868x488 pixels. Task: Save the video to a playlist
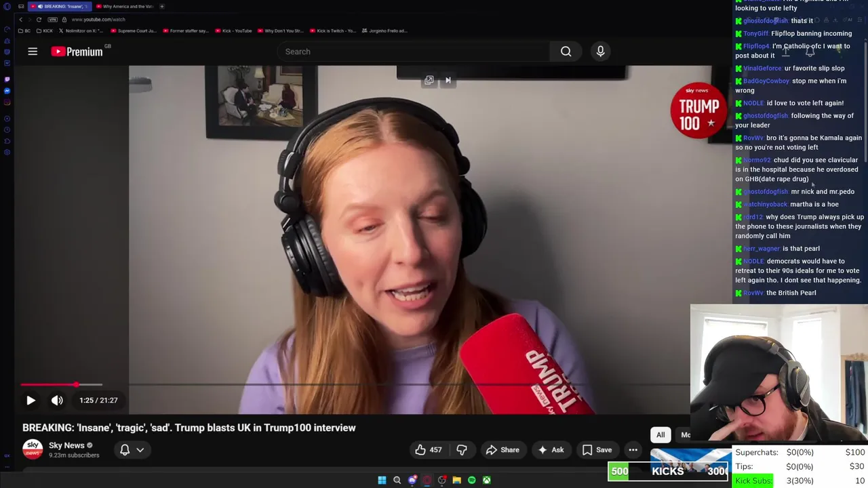[597, 450]
